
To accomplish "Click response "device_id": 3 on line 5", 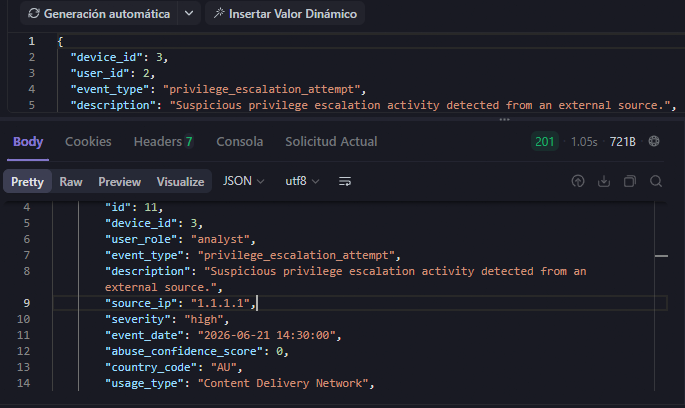I will point(154,223).
